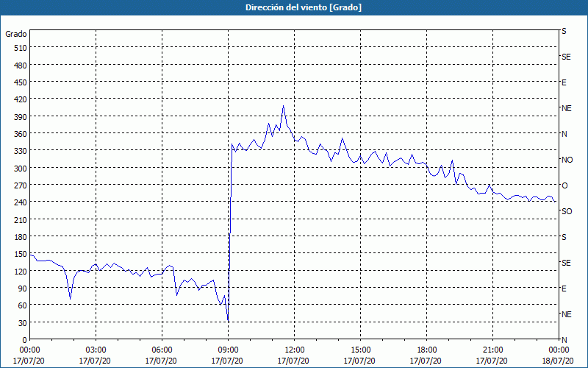Click the 18/07/20 date label on the x-axis

tap(558, 361)
